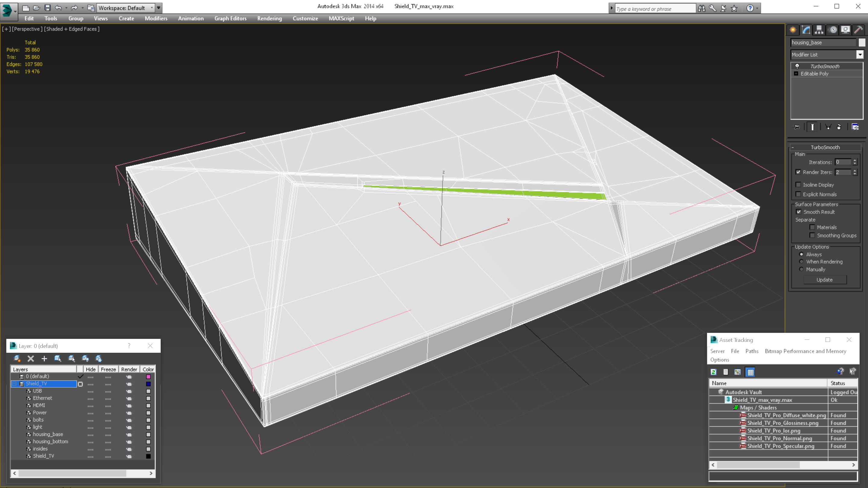Click the Name column header in Asset Tracking

768,383
